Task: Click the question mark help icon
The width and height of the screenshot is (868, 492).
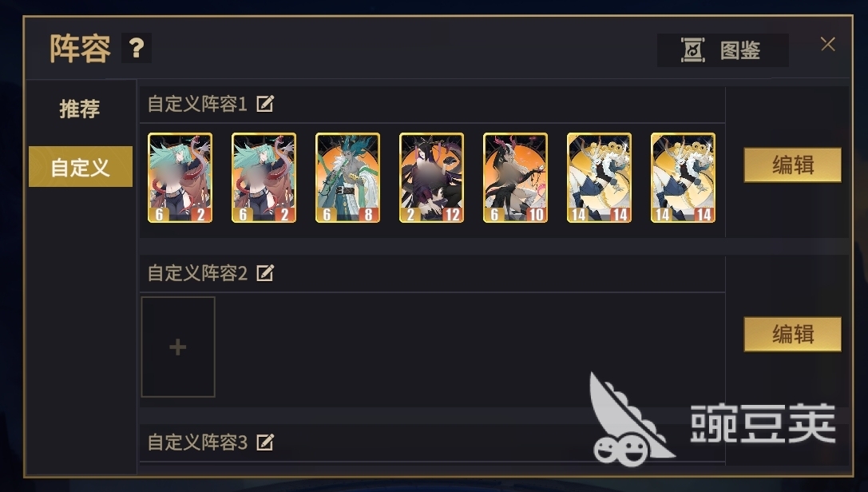Action: 137,48
